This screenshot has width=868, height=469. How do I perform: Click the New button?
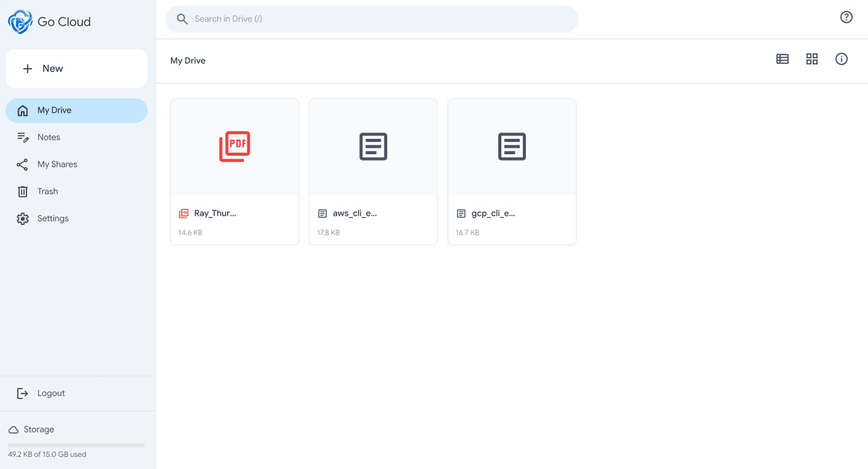[76, 68]
